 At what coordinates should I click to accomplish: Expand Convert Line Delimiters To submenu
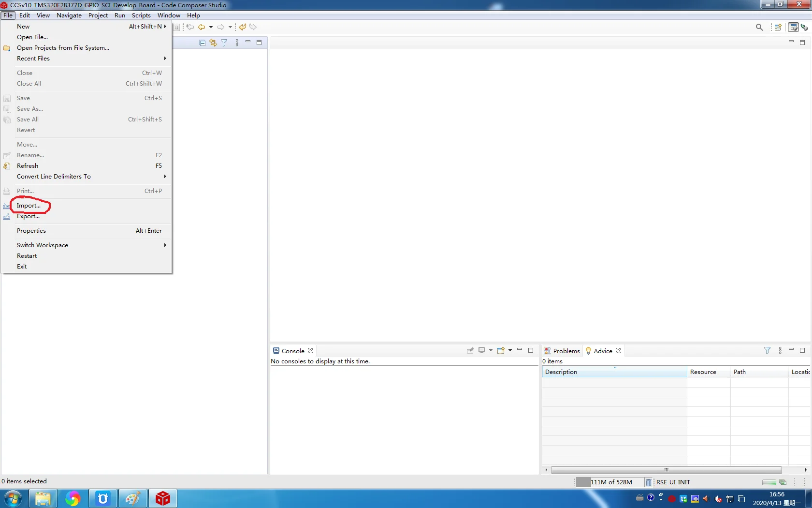coord(87,177)
